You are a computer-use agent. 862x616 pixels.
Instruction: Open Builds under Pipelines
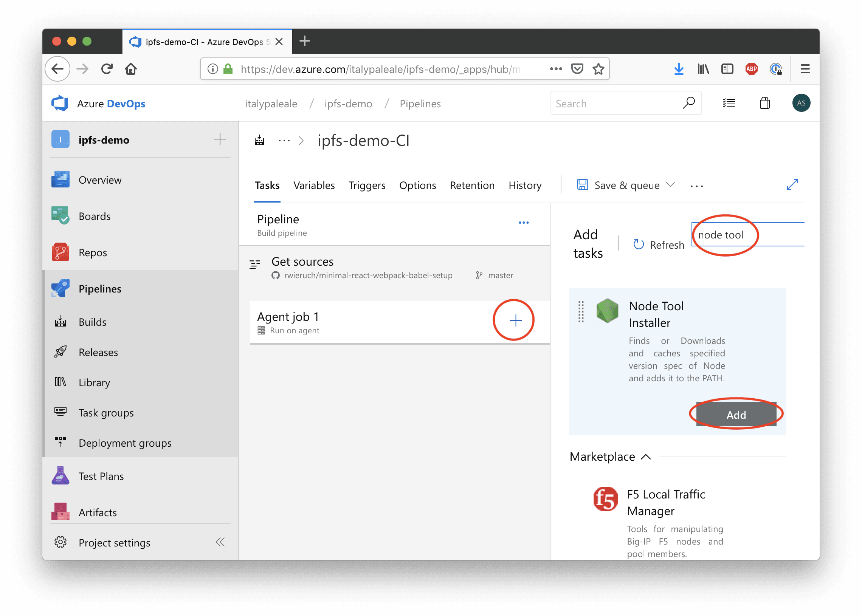[x=140, y=322]
